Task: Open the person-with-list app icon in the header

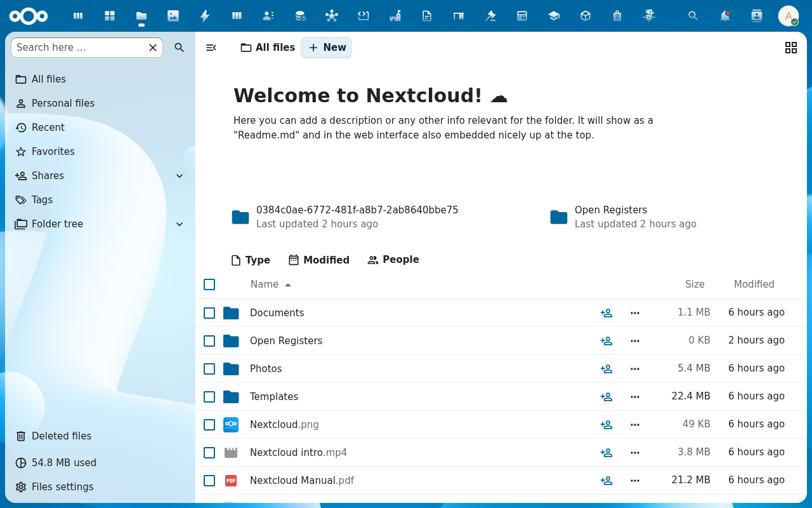Action: click(x=268, y=16)
